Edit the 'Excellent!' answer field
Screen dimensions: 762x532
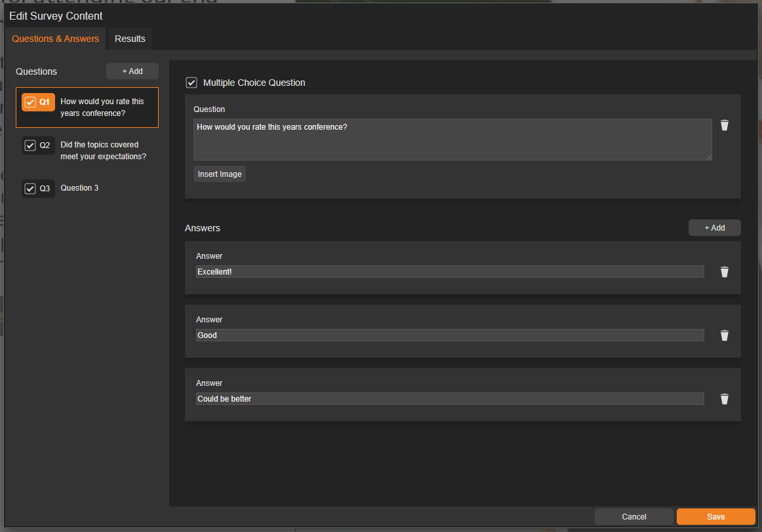449,272
